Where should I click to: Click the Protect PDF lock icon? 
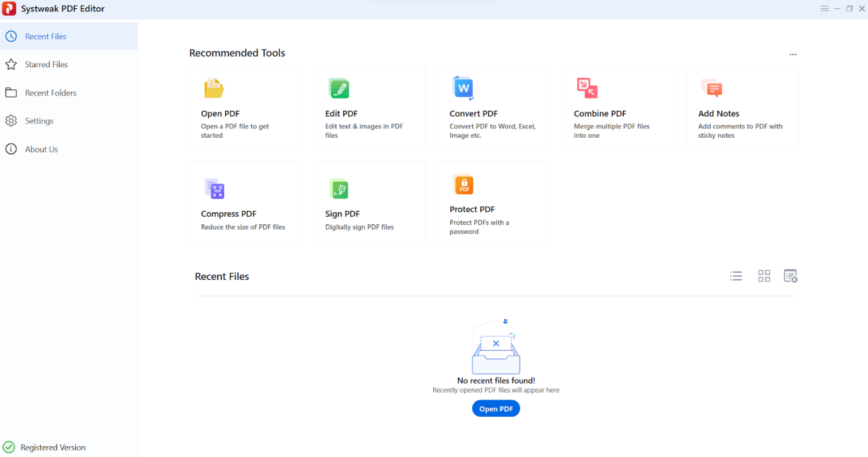pyautogui.click(x=464, y=185)
